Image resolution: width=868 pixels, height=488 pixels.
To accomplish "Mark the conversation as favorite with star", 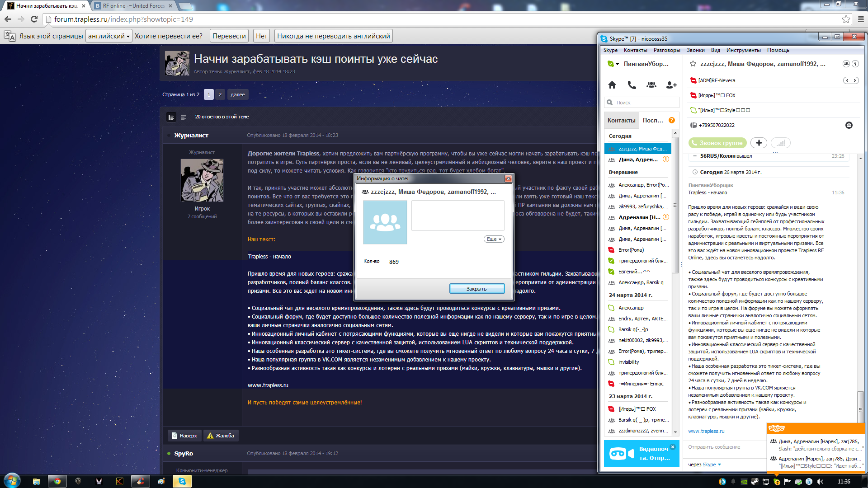I will [x=693, y=64].
